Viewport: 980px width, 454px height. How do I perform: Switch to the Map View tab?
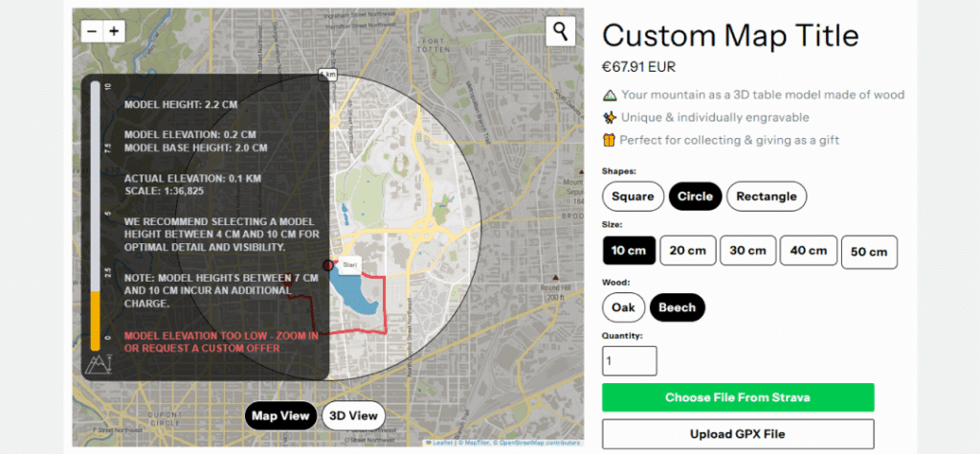(279, 416)
